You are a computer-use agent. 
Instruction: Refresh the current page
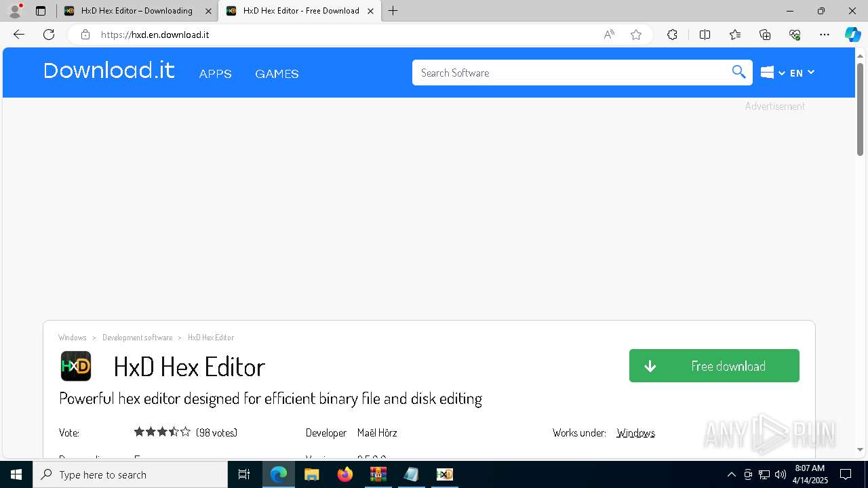pyautogui.click(x=49, y=35)
